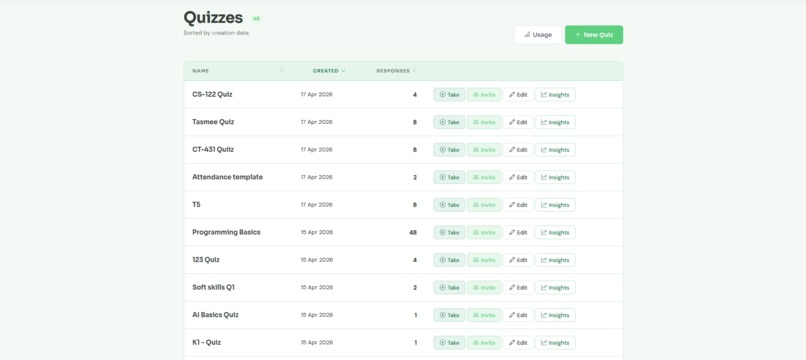The image size is (806, 360).
Task: Take the Soft skills Q1 quiz
Action: click(449, 287)
